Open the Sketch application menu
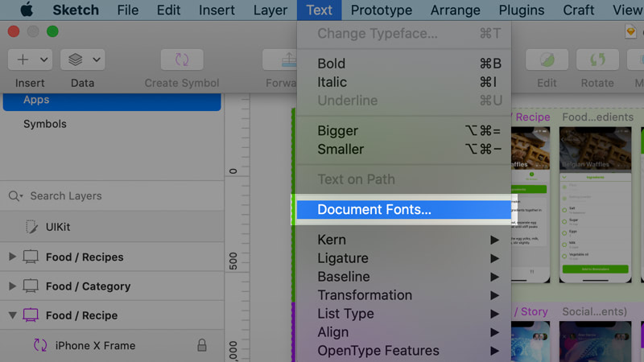644x362 pixels. [x=76, y=10]
